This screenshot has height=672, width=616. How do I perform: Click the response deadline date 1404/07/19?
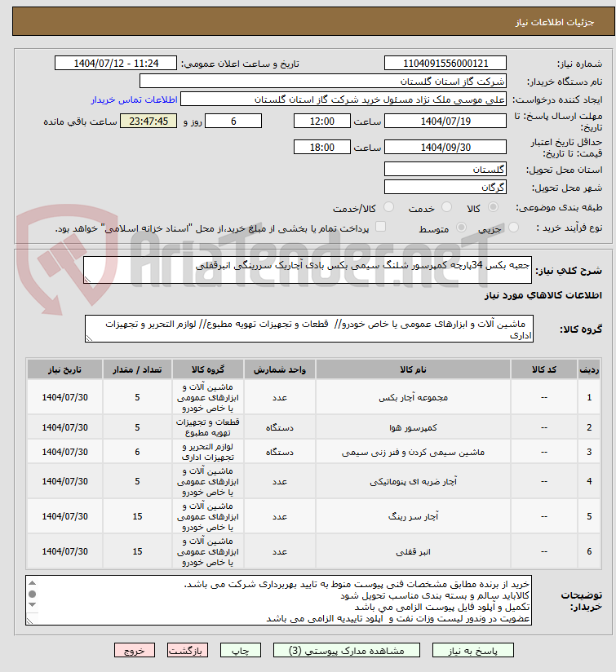point(445,122)
